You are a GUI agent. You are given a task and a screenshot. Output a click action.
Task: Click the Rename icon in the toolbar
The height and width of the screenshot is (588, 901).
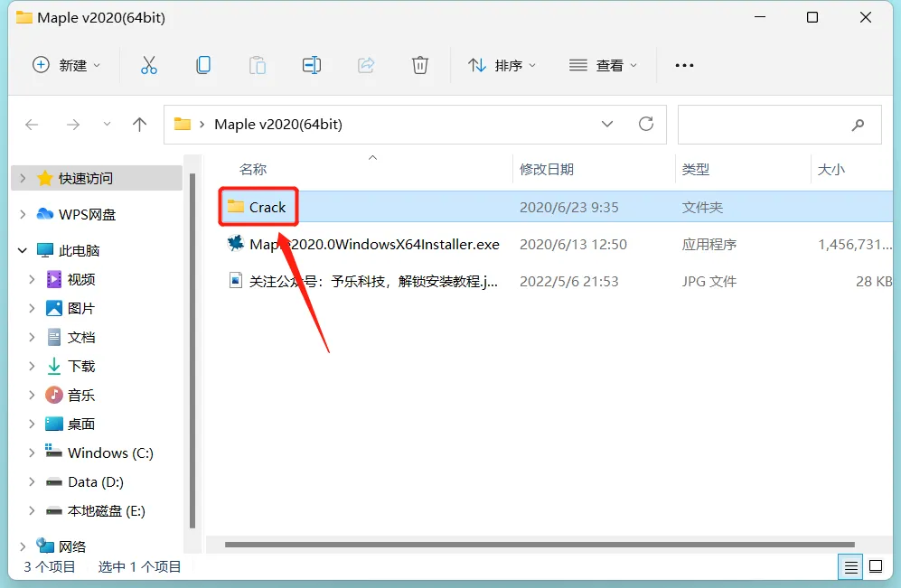312,64
